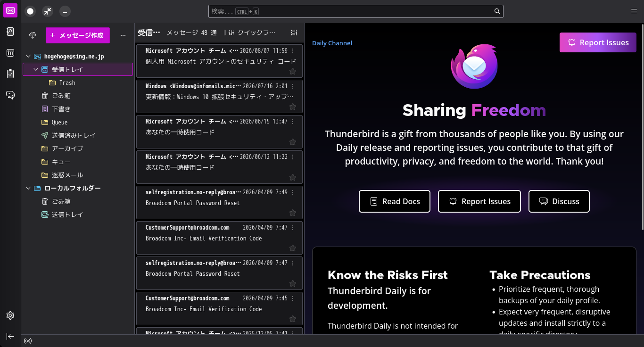Screen dimensions: 644x347
Task: Open the あなたの一時使用コード message from 2026/06/12
Action: coord(219,167)
